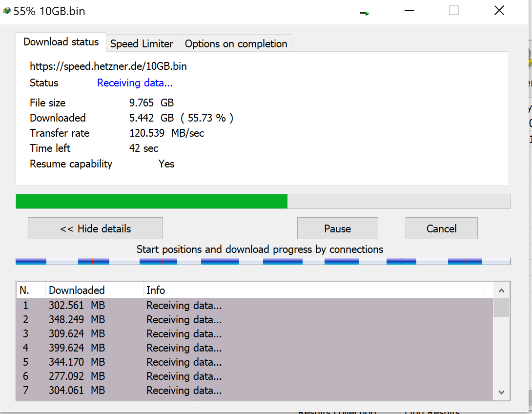Maximize the download progress window
The height and width of the screenshot is (414, 532).
(454, 11)
